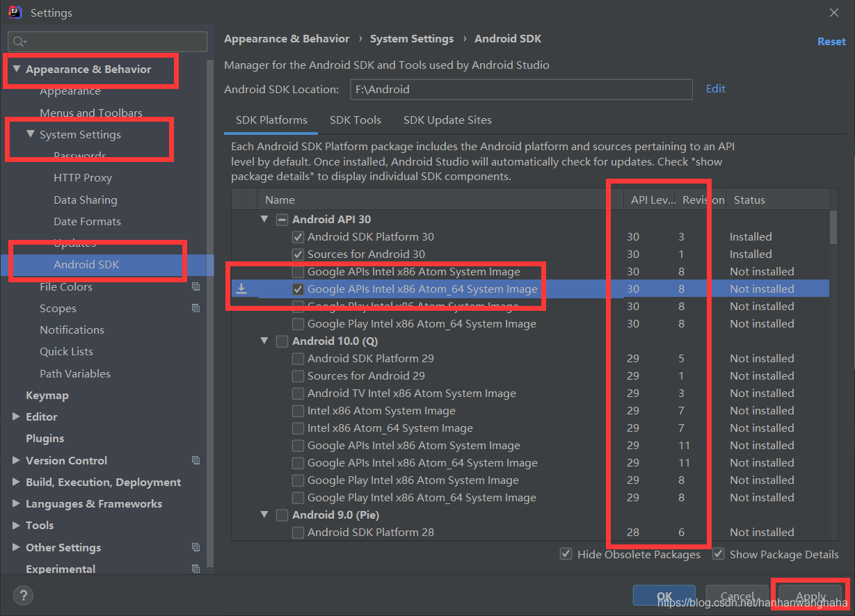Collapse the Android 10.0 (Q) section
This screenshot has height=616, width=855.
(264, 341)
